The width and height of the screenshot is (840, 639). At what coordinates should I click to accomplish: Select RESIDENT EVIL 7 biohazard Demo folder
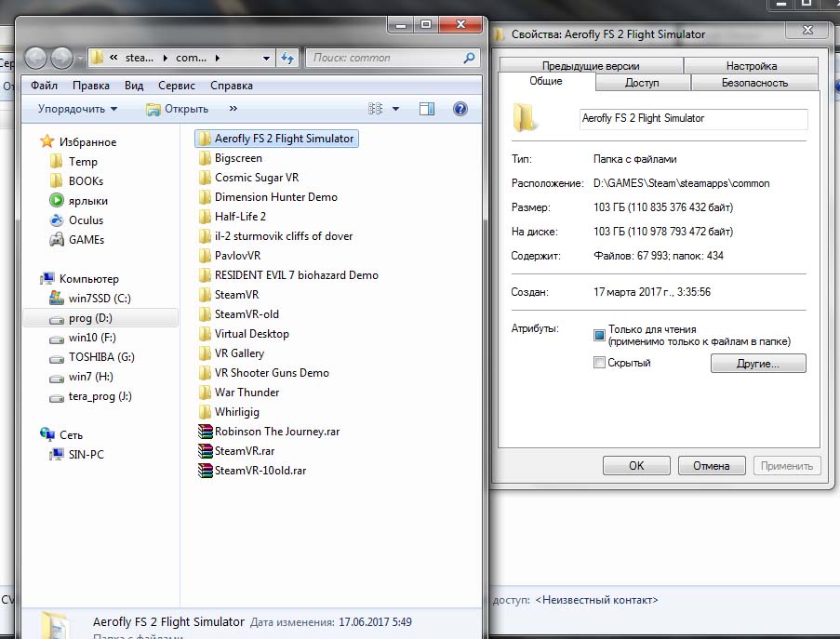pos(288,274)
